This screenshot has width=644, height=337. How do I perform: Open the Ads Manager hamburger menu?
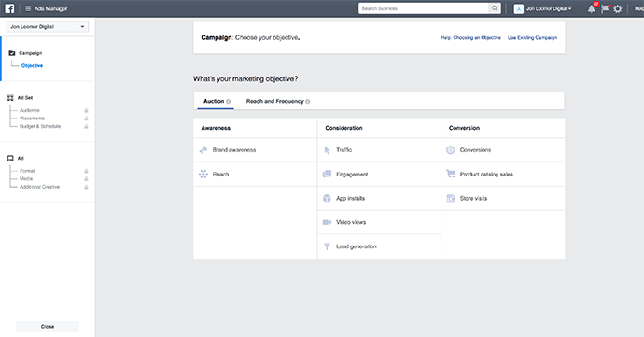28,8
